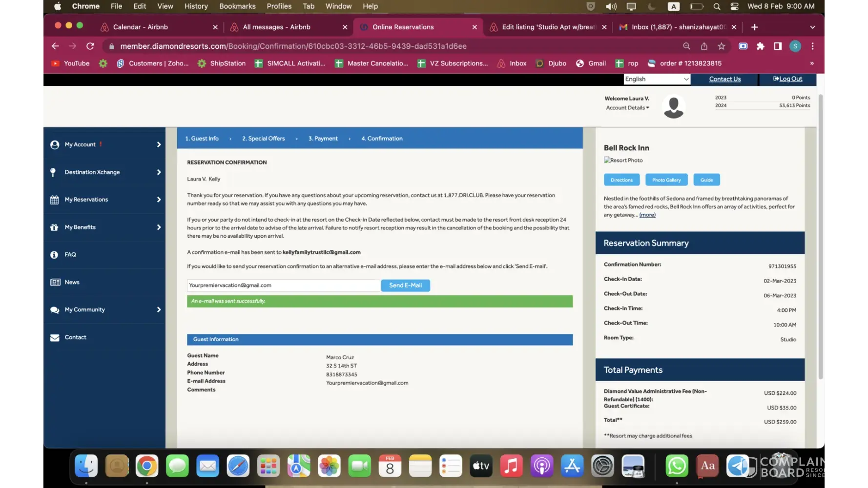
Task: Open FaceTime from the dock
Action: 359,466
